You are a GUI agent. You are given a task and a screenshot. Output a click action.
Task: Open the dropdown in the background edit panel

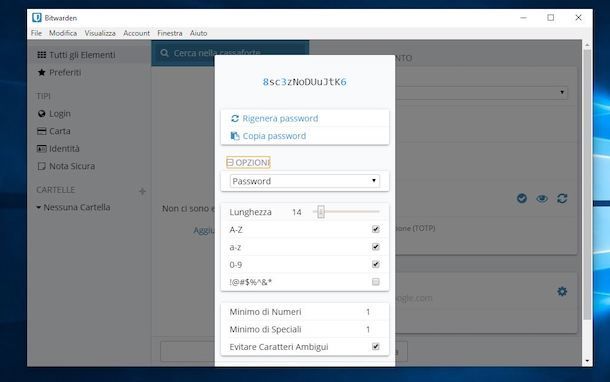pos(481,92)
